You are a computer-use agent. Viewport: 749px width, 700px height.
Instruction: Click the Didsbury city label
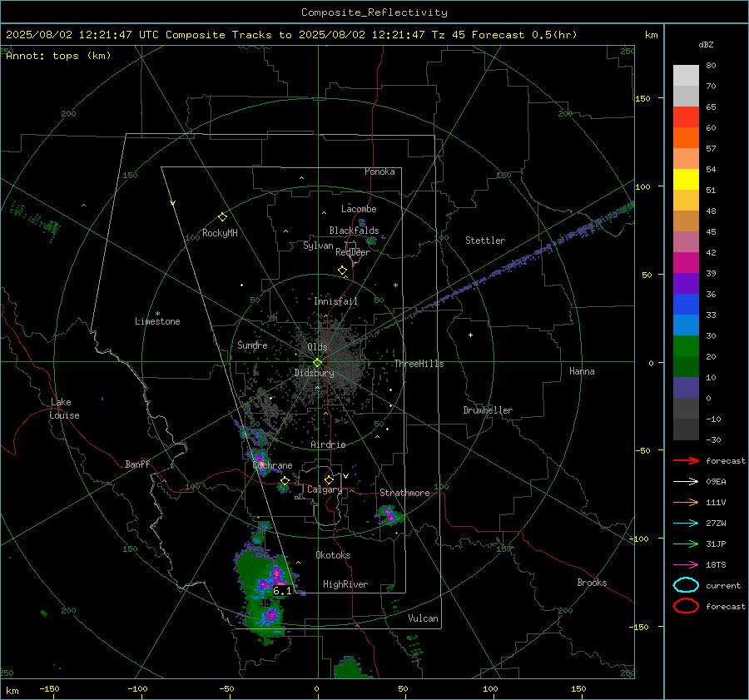(314, 373)
